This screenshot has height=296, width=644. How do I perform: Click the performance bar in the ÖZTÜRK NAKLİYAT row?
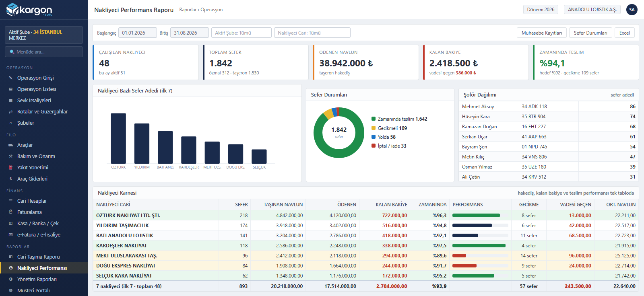[476, 216]
